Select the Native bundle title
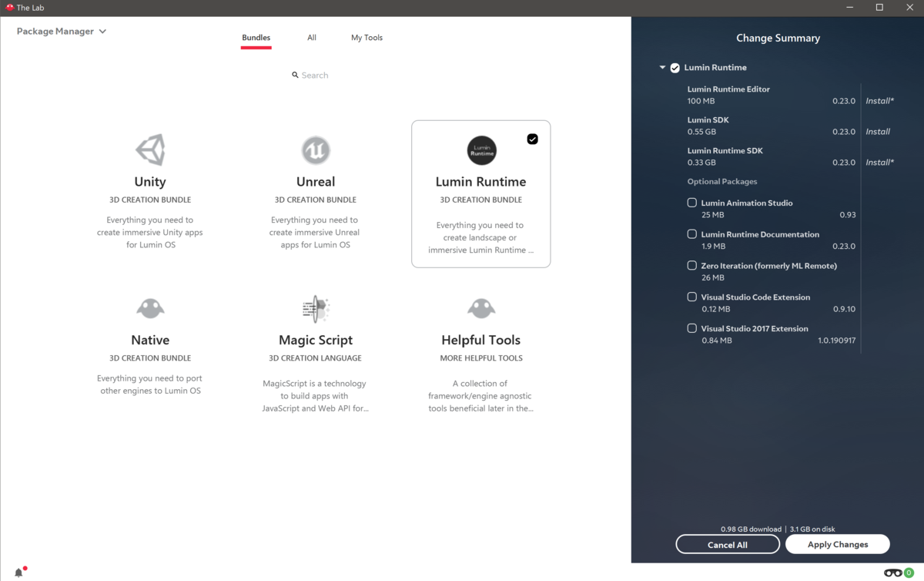 [150, 340]
